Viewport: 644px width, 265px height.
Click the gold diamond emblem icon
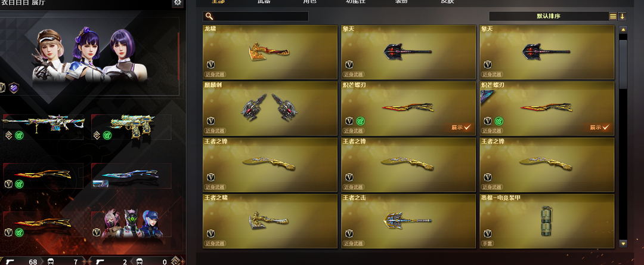coord(176,260)
